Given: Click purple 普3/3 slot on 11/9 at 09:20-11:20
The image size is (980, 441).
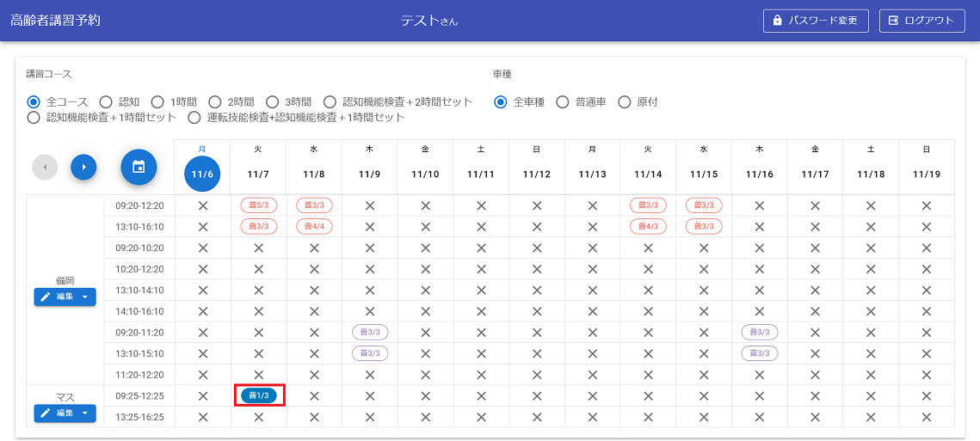Looking at the screenshot, I should pyautogui.click(x=370, y=332).
